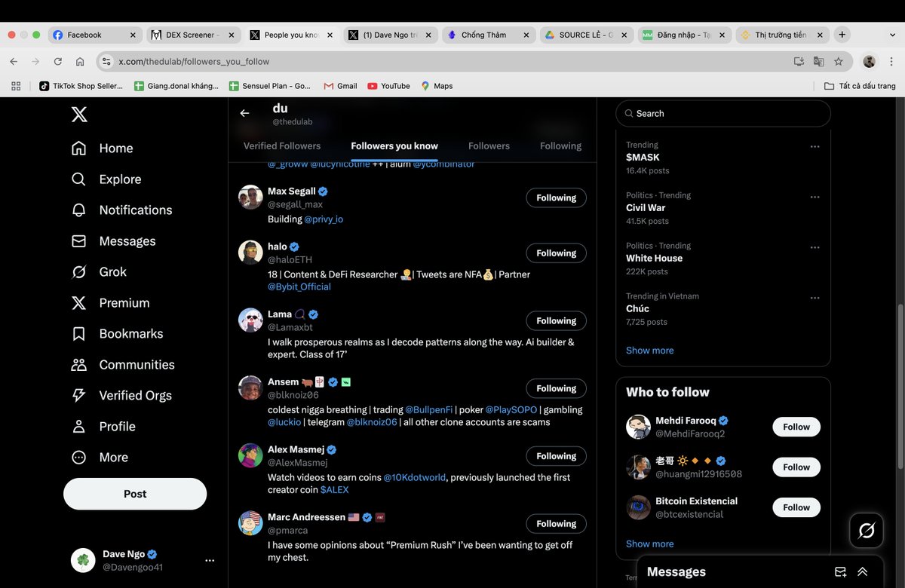Switch to the Followers tab

(x=489, y=146)
